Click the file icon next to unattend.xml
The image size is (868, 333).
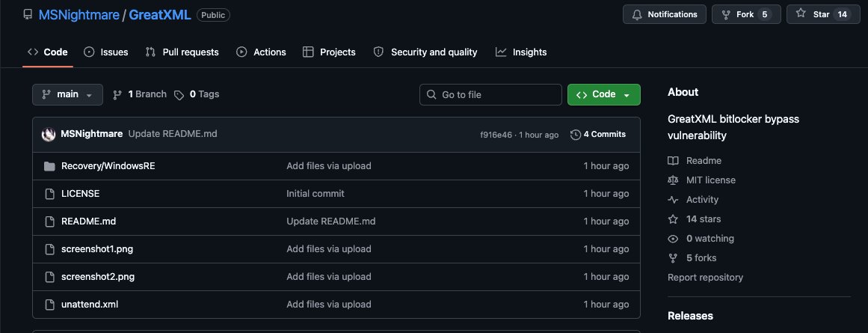point(50,305)
